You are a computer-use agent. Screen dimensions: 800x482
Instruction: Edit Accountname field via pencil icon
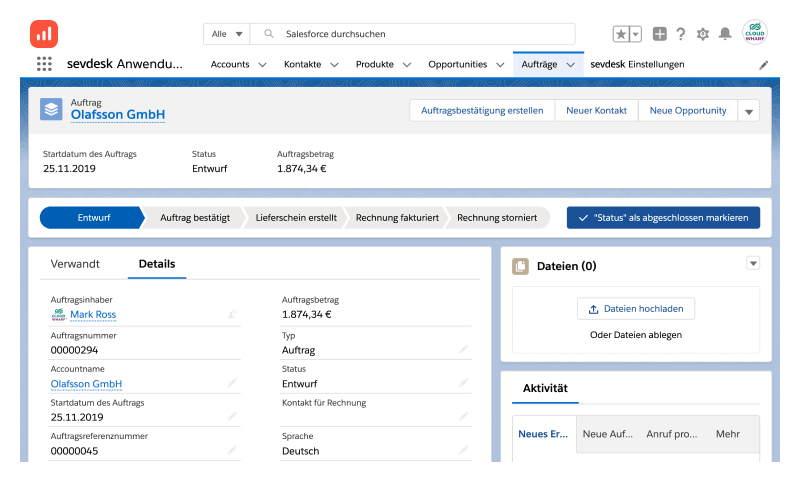(x=232, y=383)
